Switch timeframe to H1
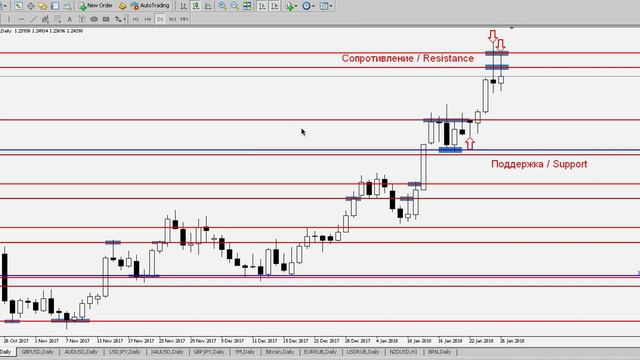This screenshot has width=640, height=360. click(136, 19)
